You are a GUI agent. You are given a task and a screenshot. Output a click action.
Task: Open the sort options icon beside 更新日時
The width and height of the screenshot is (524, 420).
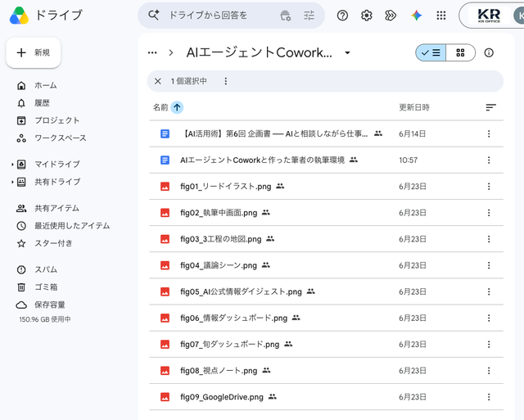click(490, 107)
